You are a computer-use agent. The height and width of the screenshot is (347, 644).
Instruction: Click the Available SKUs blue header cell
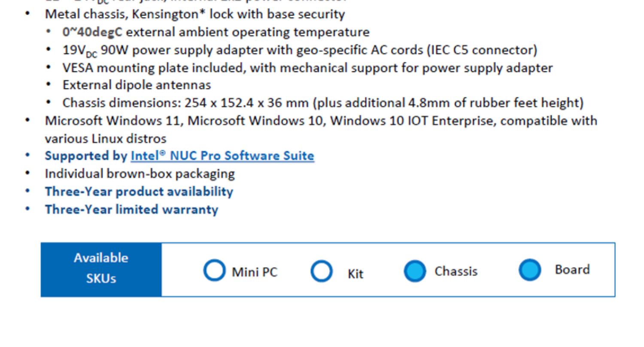pyautogui.click(x=101, y=269)
